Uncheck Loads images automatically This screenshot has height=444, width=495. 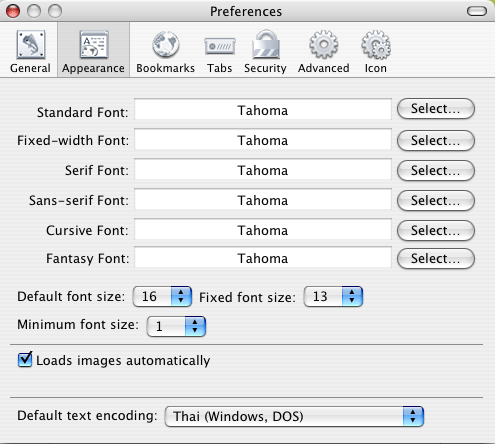point(25,360)
